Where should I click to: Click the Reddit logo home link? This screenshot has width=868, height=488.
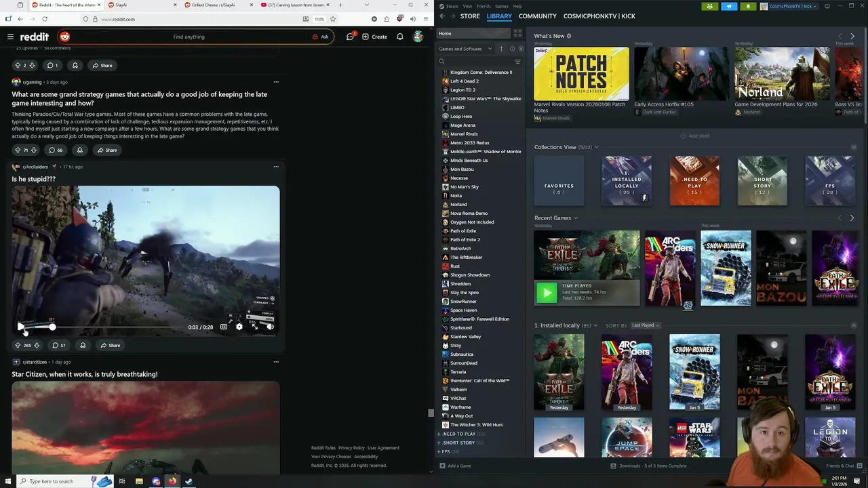34,37
